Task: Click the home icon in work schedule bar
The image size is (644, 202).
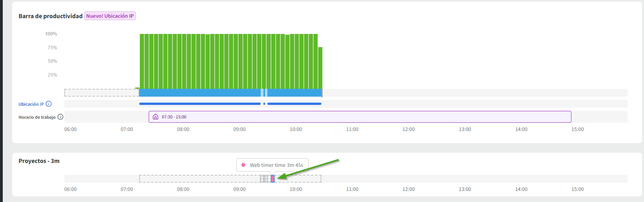Action: point(155,117)
